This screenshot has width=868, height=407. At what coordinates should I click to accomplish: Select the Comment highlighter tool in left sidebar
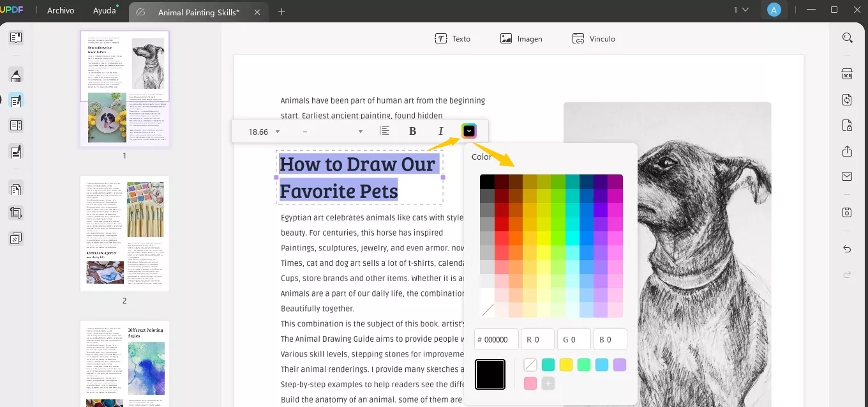click(16, 75)
